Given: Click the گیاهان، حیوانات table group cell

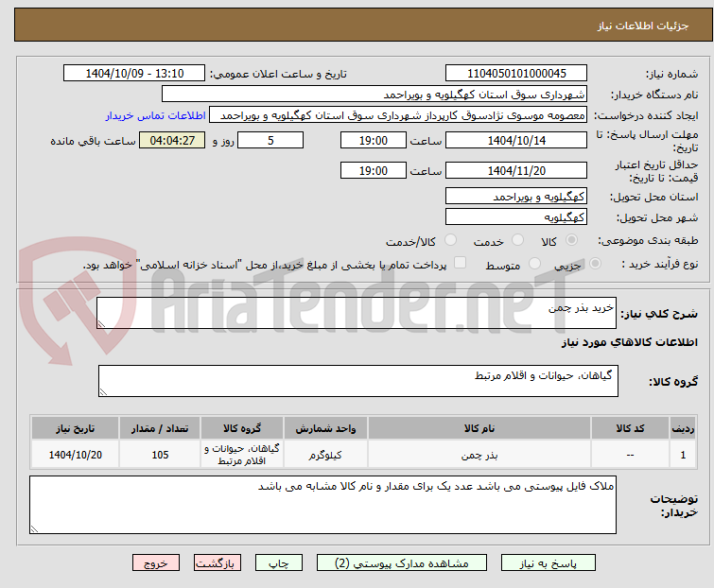Looking at the screenshot, I should click(x=242, y=455).
